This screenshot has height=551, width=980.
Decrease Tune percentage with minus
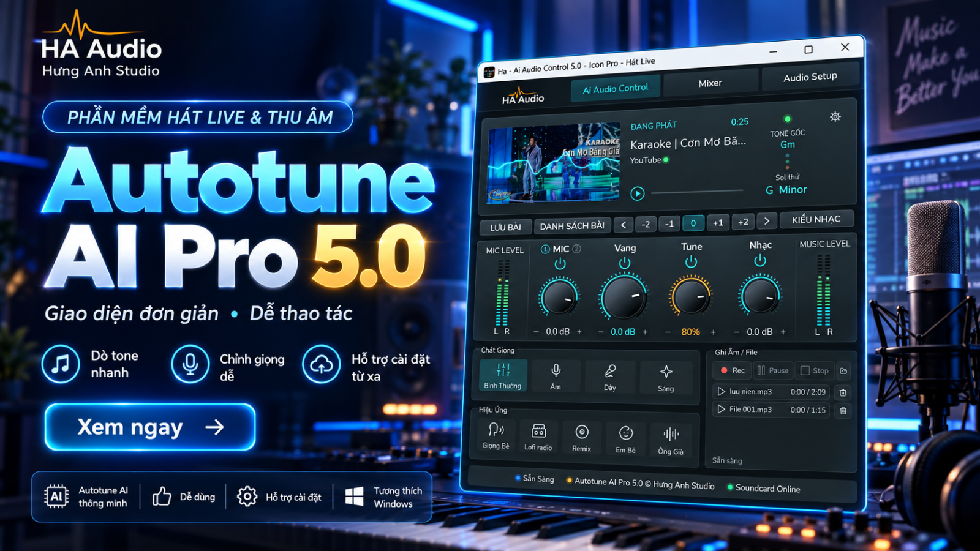pyautogui.click(x=668, y=332)
